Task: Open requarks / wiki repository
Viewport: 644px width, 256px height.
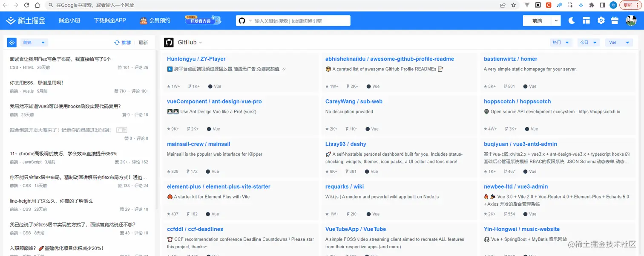Action: coord(345,187)
